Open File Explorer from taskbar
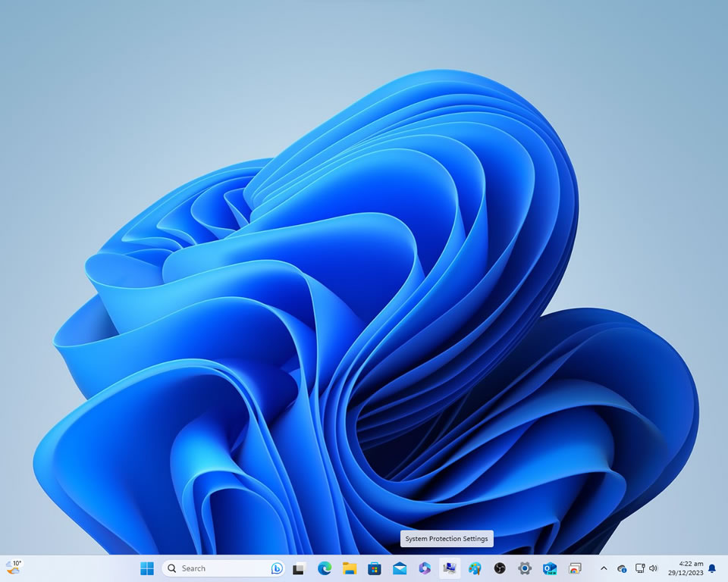This screenshot has width=728, height=582. pos(350,568)
